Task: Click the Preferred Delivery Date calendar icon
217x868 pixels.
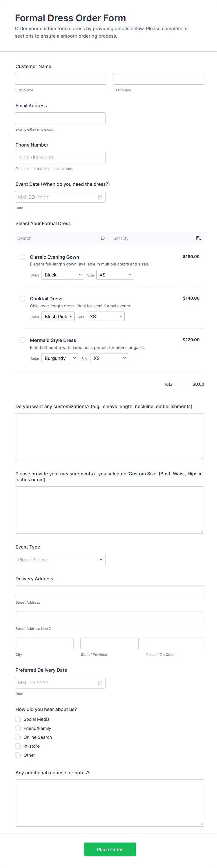Action: click(100, 682)
